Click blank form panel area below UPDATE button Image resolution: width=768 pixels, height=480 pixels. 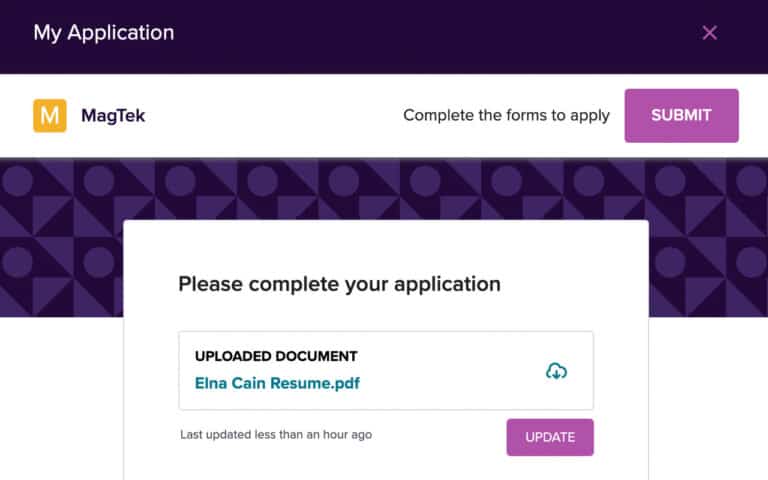pos(385,468)
